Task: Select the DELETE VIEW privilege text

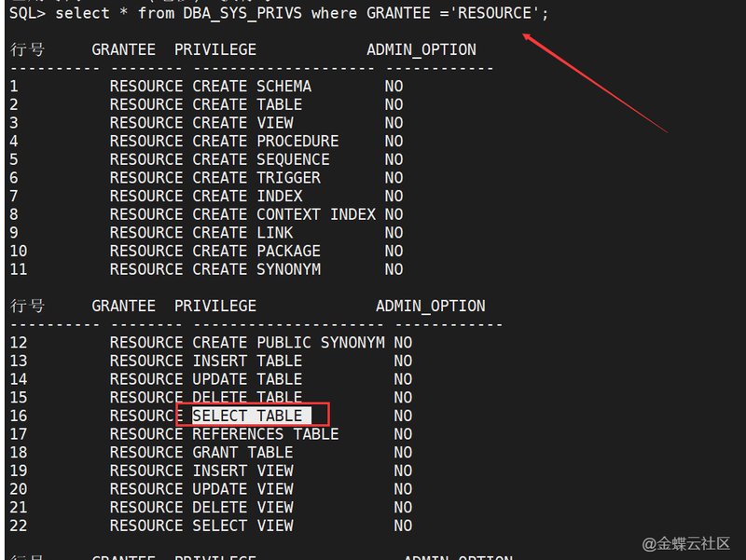Action: click(242, 507)
